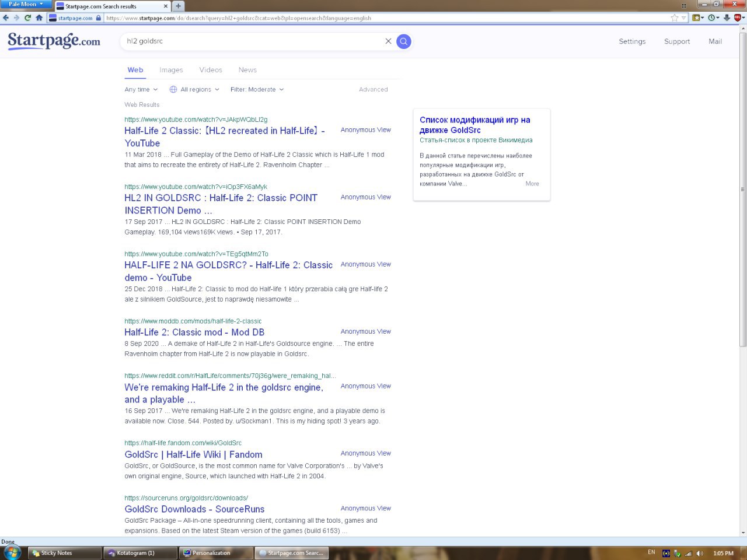Close the Startpage.com Search results tab

pyautogui.click(x=165, y=6)
